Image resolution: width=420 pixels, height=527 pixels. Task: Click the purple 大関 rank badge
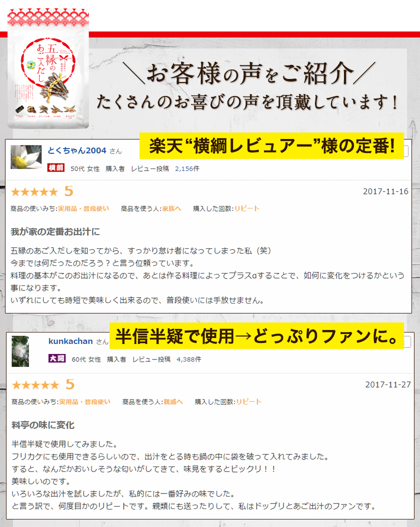[57, 358]
